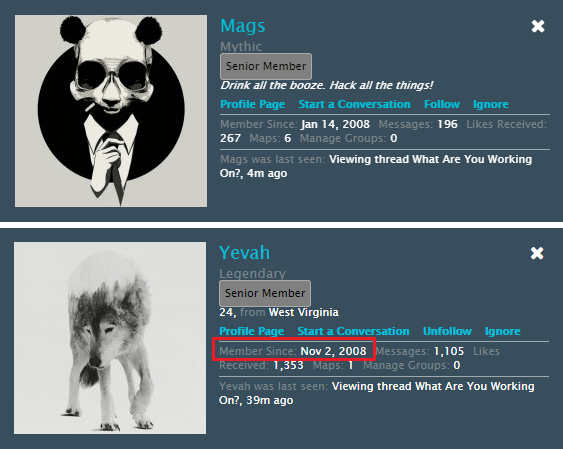Open Mags' panda skull avatar image
The image size is (563, 449).
[111, 111]
